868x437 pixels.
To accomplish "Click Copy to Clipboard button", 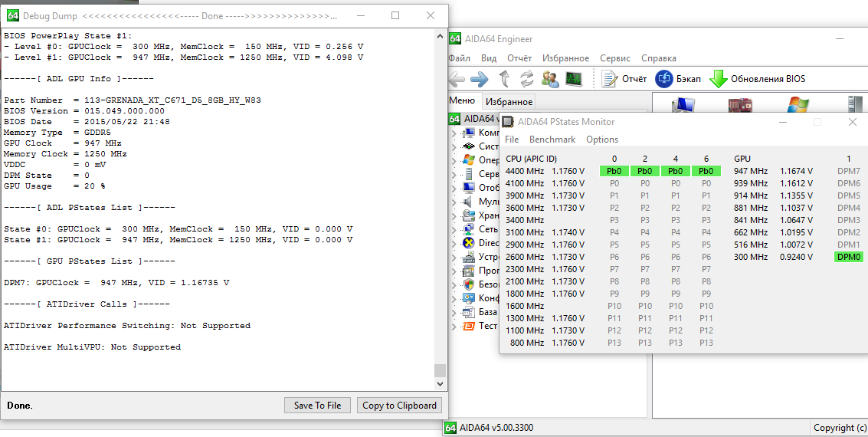I will click(x=400, y=406).
